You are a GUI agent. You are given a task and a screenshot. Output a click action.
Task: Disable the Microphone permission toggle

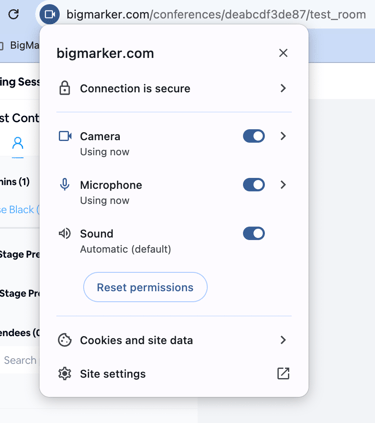click(254, 185)
